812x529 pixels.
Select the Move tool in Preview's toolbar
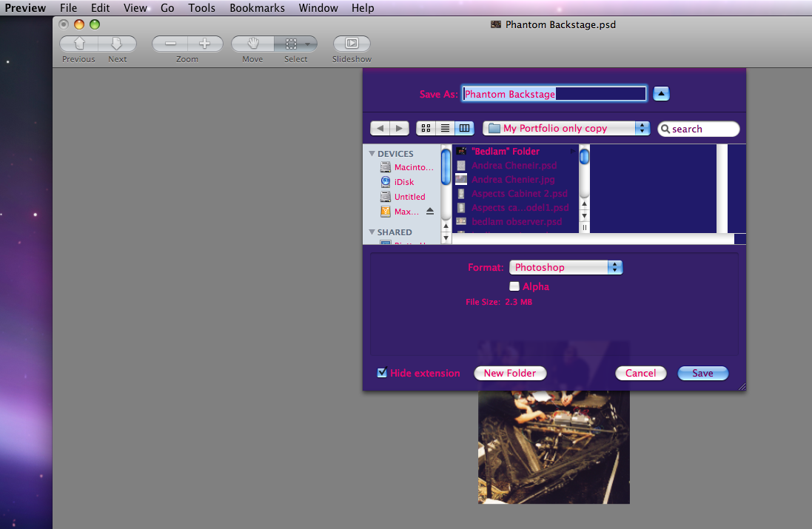pyautogui.click(x=252, y=44)
